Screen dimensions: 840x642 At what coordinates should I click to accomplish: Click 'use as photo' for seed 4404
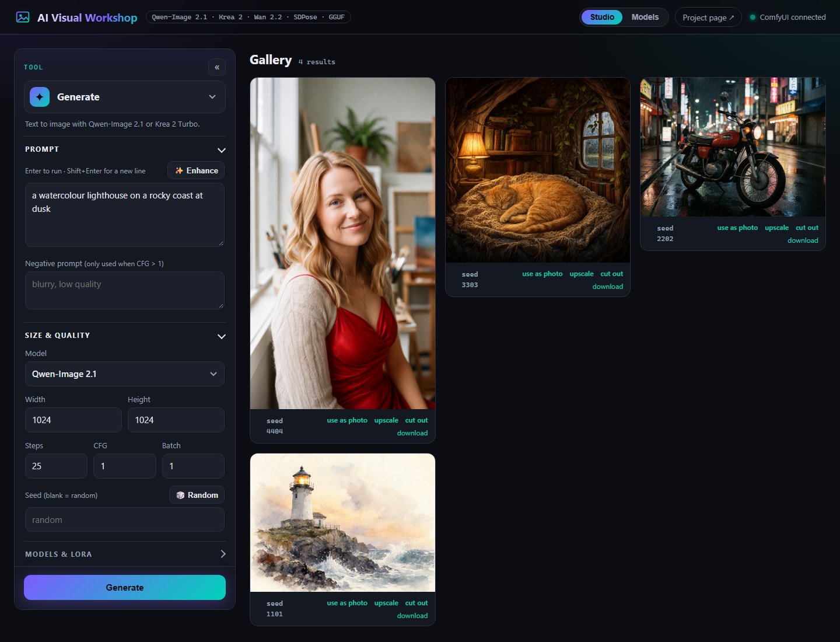click(347, 420)
